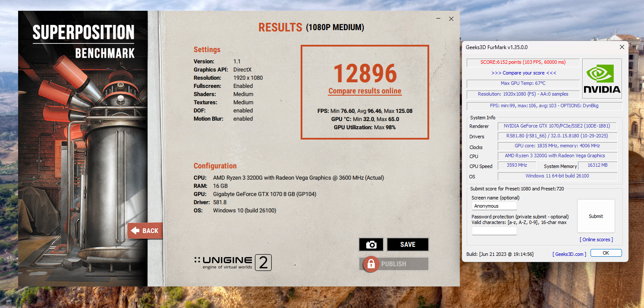Viewport: 644px width, 308px height.
Task: Click the Version 1.1 value
Action: tap(237, 62)
